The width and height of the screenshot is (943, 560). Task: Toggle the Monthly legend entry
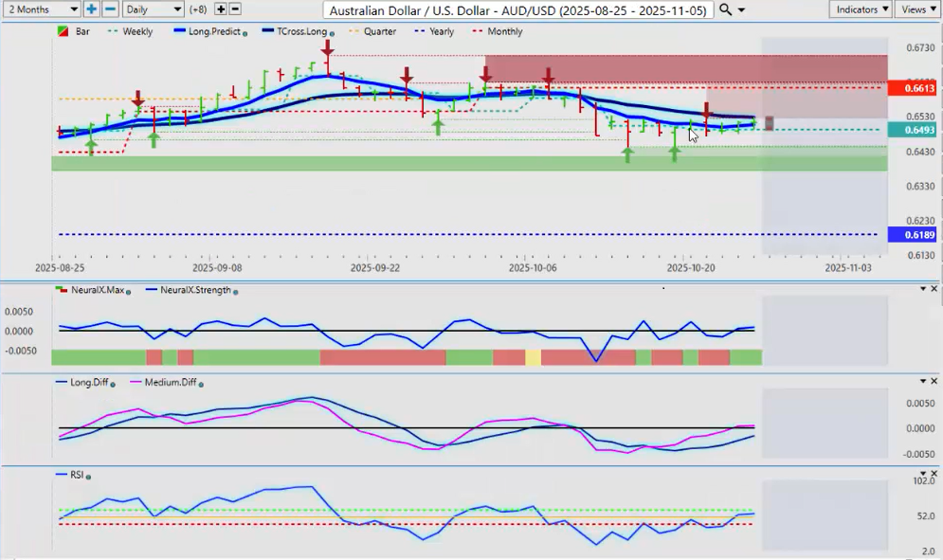(499, 31)
